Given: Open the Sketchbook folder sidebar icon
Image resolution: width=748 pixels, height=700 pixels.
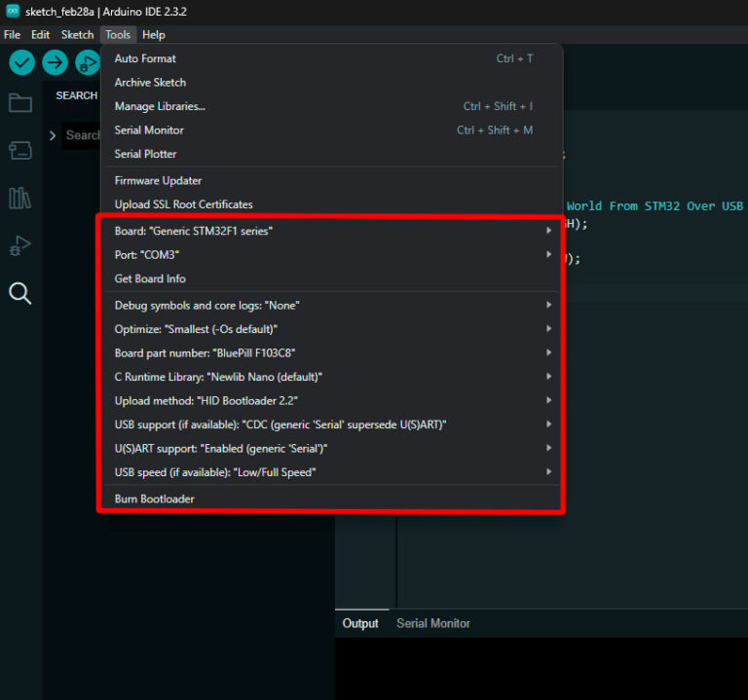Looking at the screenshot, I should pyautogui.click(x=19, y=102).
